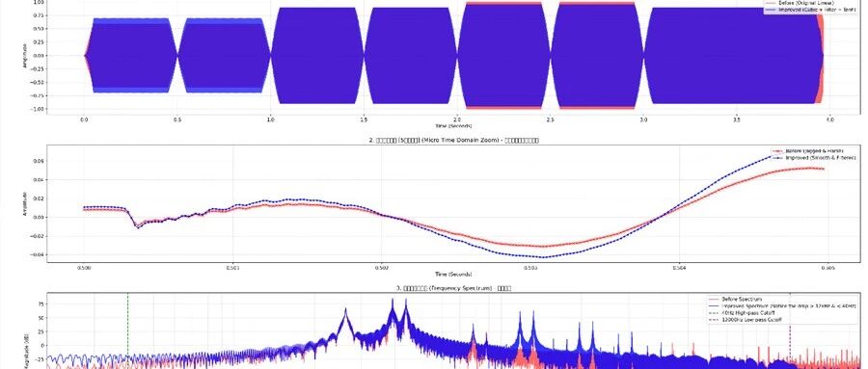Screen dimensions: 868x369
Task: Click the 'Improved (Cubic' legend entry in top plot
Action: click(810, 10)
